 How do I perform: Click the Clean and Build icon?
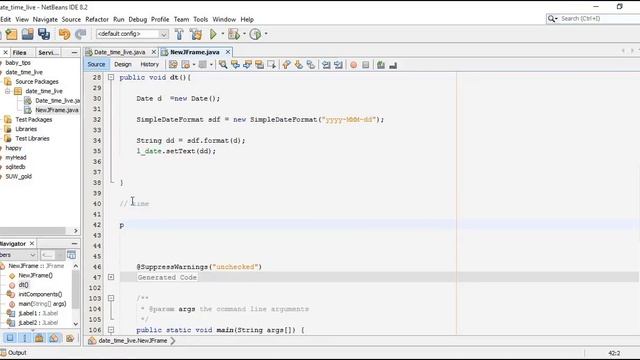click(196, 34)
